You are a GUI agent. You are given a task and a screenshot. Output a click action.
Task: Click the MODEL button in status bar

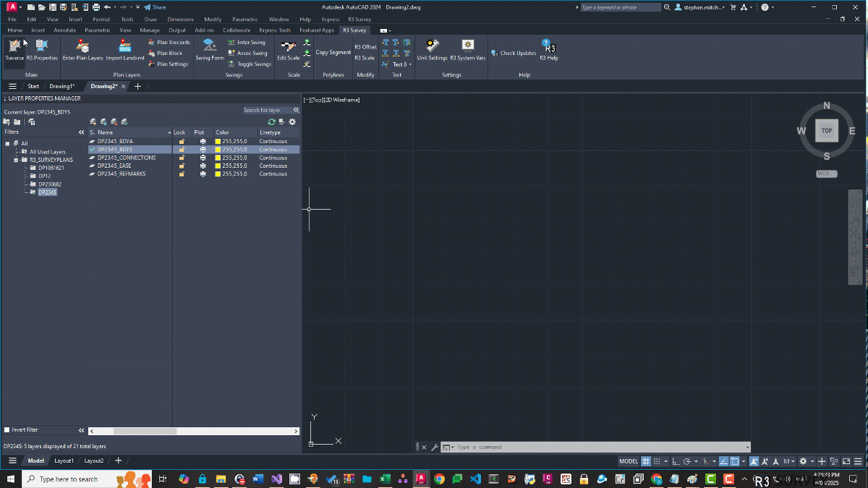pyautogui.click(x=629, y=461)
